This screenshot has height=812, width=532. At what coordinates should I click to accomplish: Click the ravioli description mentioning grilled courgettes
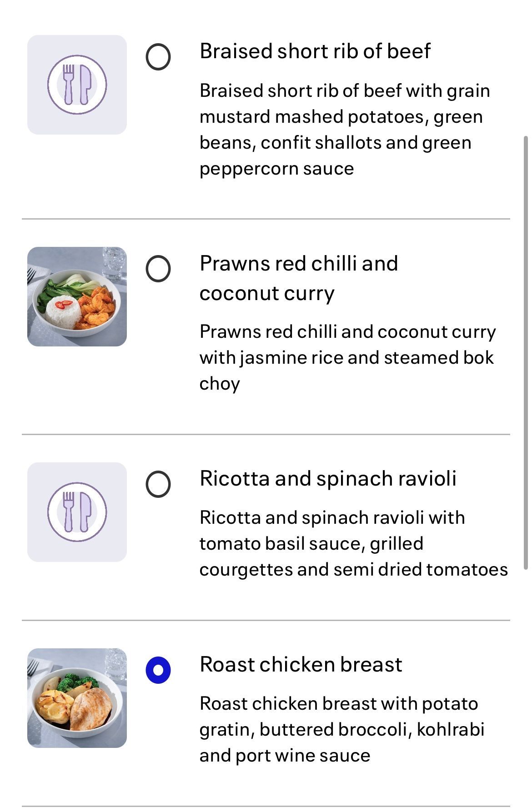(353, 543)
